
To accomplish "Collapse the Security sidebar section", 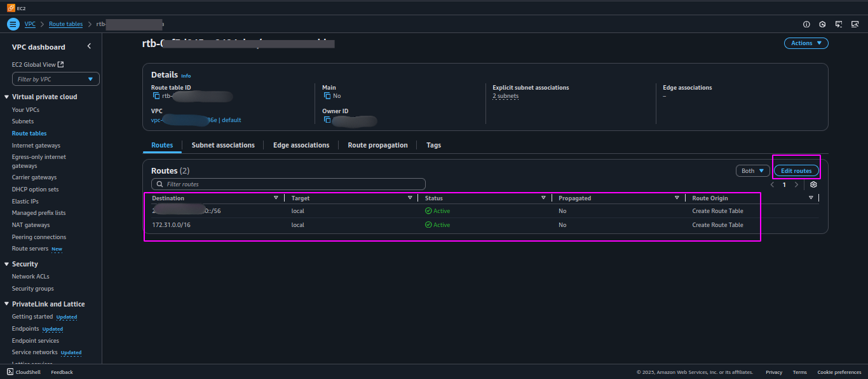I will (x=6, y=264).
